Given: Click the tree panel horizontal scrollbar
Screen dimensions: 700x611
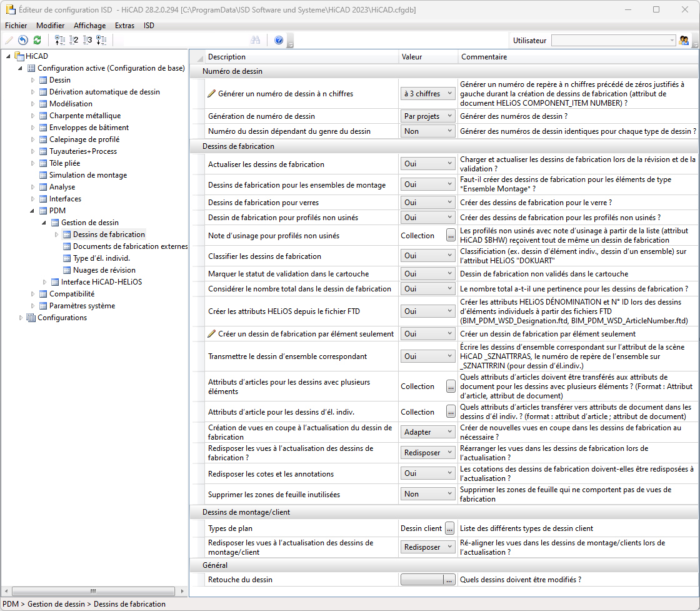Looking at the screenshot, I should tap(93, 591).
